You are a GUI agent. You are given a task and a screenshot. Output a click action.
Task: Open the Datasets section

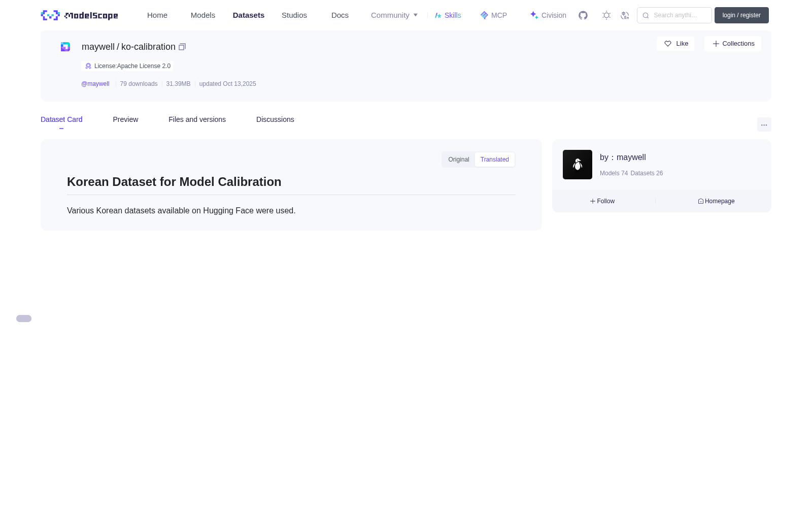point(249,15)
